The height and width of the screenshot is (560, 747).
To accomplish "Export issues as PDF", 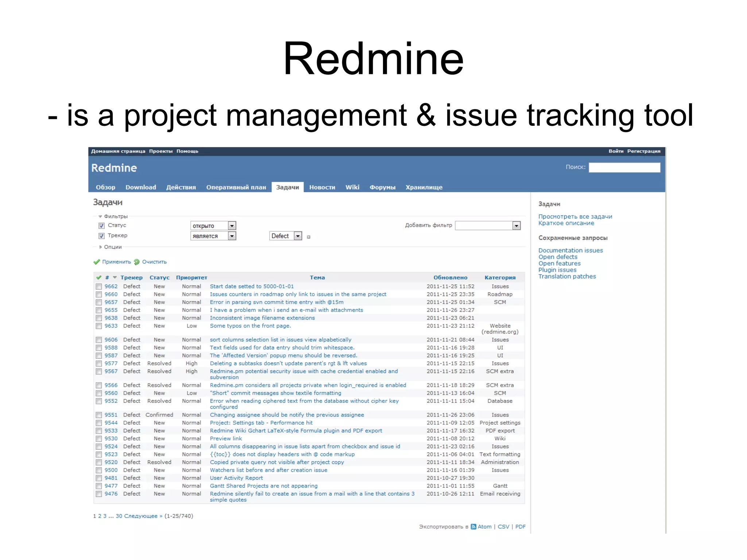I will [520, 526].
